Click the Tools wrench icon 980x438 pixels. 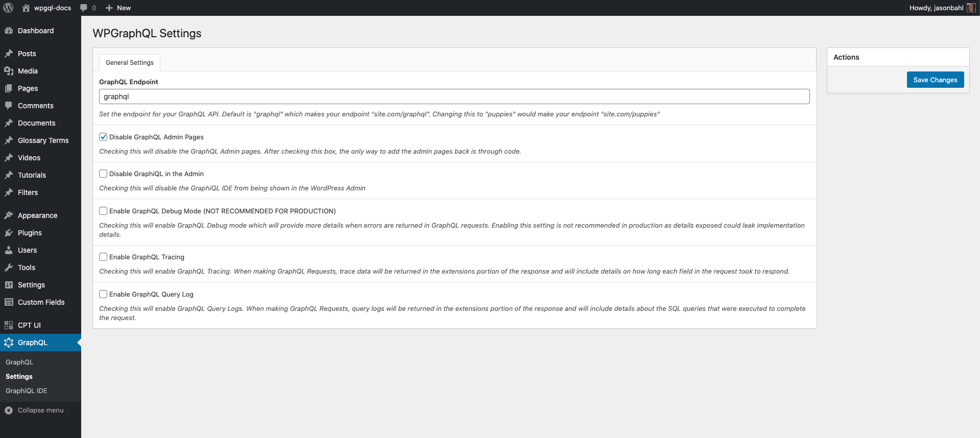point(9,267)
